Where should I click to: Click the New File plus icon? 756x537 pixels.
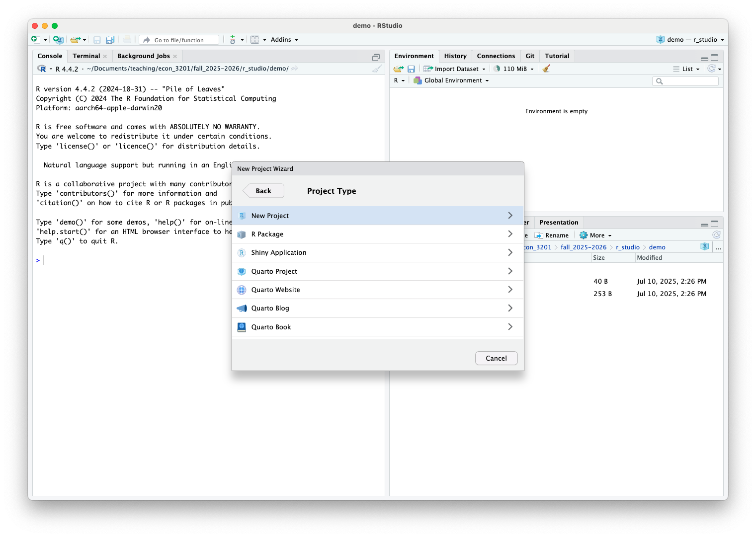click(x=35, y=40)
